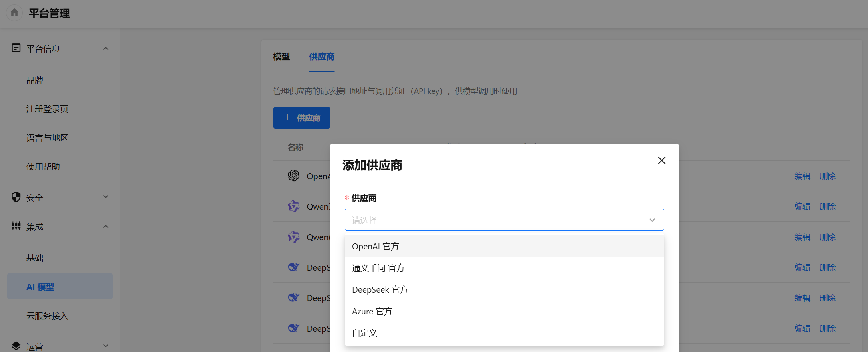The width and height of the screenshot is (868, 352).
Task: Click the 平台信息 sidebar icon
Action: 16,48
